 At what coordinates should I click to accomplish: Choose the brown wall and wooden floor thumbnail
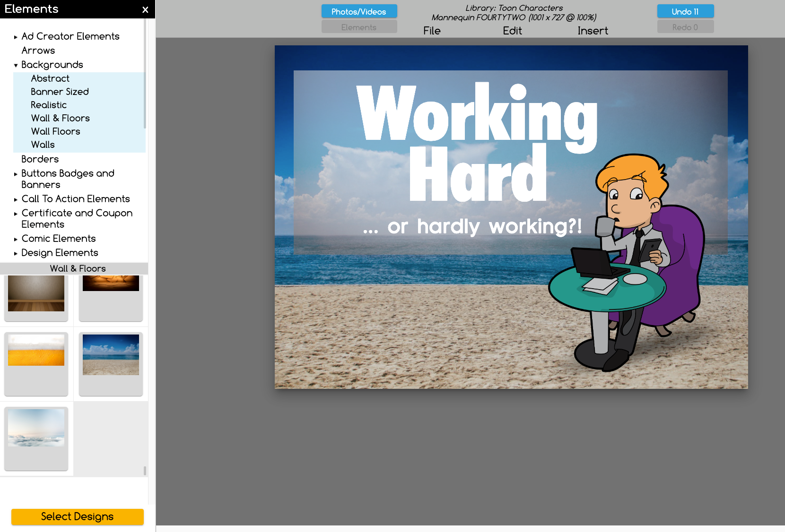point(36,293)
